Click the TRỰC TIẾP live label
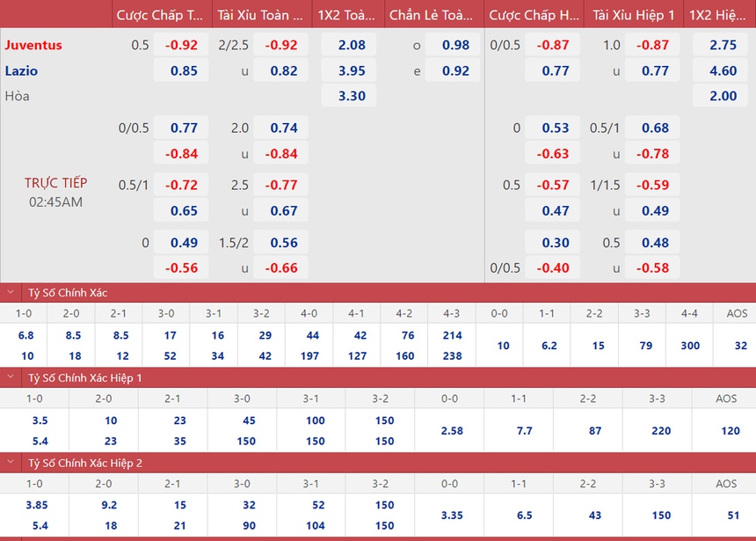The width and height of the screenshot is (756, 541). click(55, 183)
